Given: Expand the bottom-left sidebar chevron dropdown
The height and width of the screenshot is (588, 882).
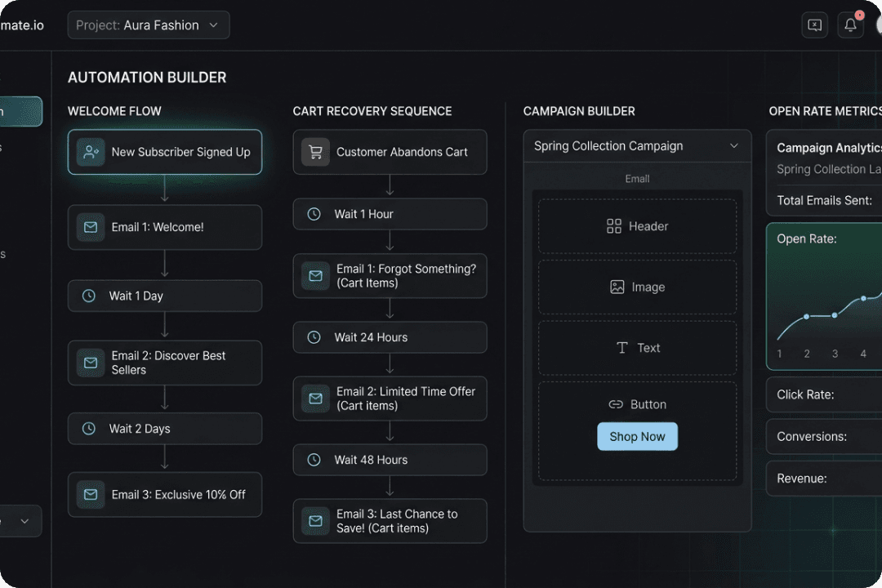Looking at the screenshot, I should pos(23,521).
